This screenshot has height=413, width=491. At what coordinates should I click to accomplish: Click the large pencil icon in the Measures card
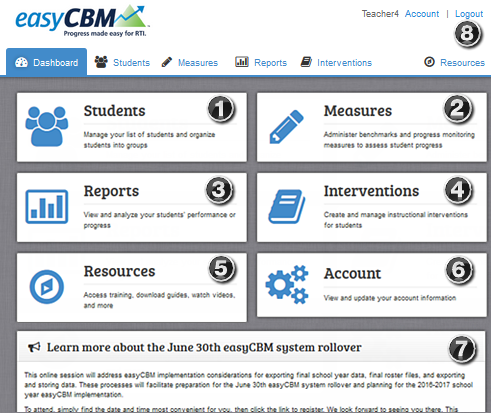point(287,127)
